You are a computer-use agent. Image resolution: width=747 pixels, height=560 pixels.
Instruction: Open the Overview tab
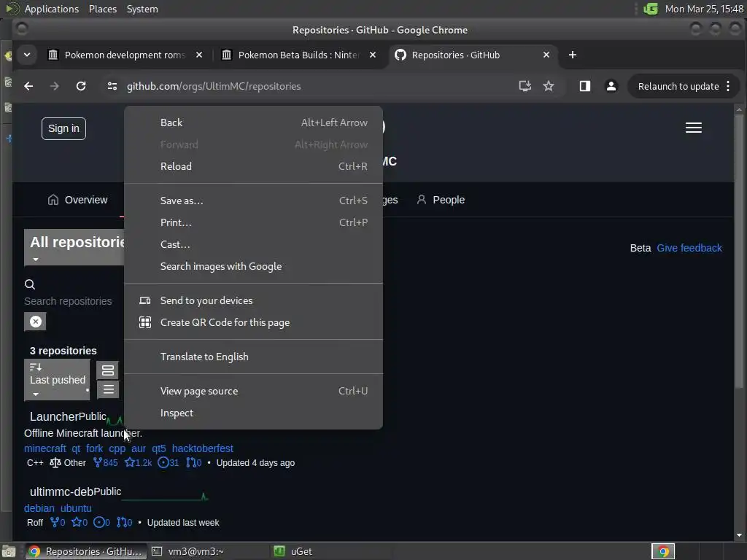point(77,200)
